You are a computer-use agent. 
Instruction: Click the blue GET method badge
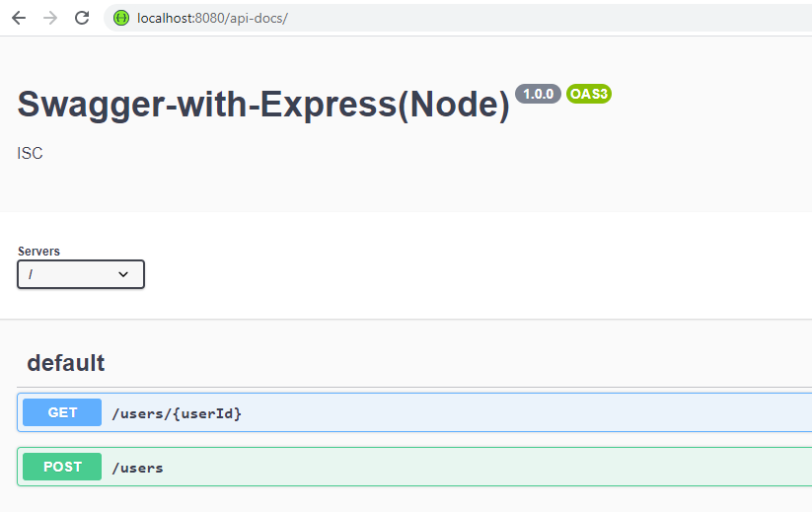[x=62, y=412]
